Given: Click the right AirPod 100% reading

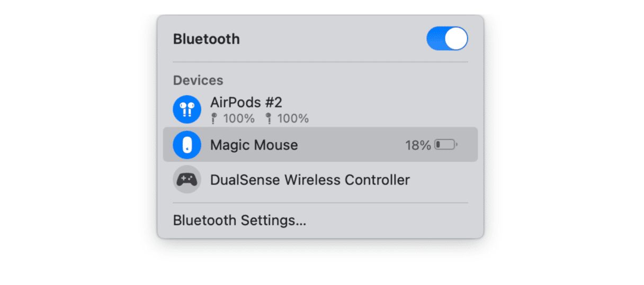Looking at the screenshot, I should pyautogui.click(x=293, y=118).
